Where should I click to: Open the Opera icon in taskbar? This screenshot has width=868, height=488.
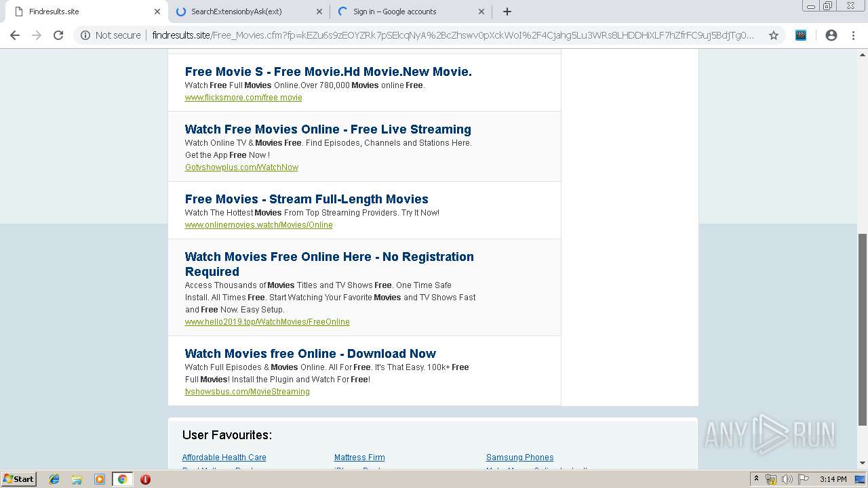click(x=145, y=479)
